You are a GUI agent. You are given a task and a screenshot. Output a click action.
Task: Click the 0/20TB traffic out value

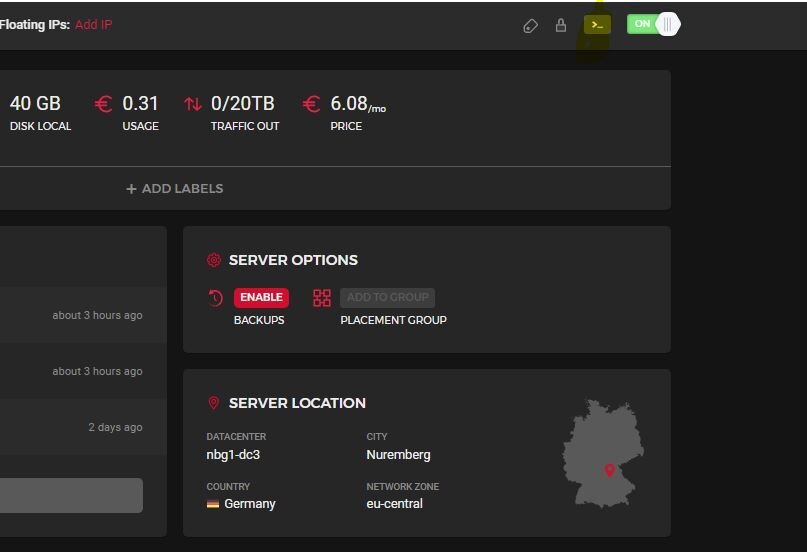243,104
